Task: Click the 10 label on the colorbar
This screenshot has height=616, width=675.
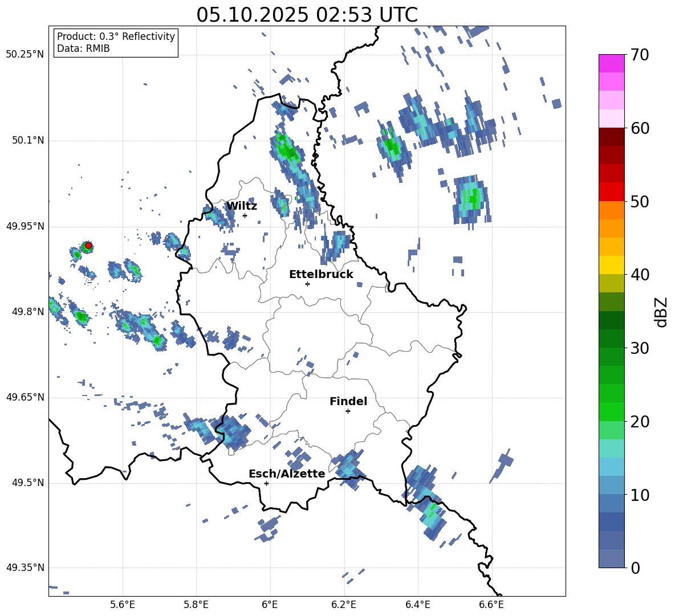Action: pyautogui.click(x=640, y=495)
